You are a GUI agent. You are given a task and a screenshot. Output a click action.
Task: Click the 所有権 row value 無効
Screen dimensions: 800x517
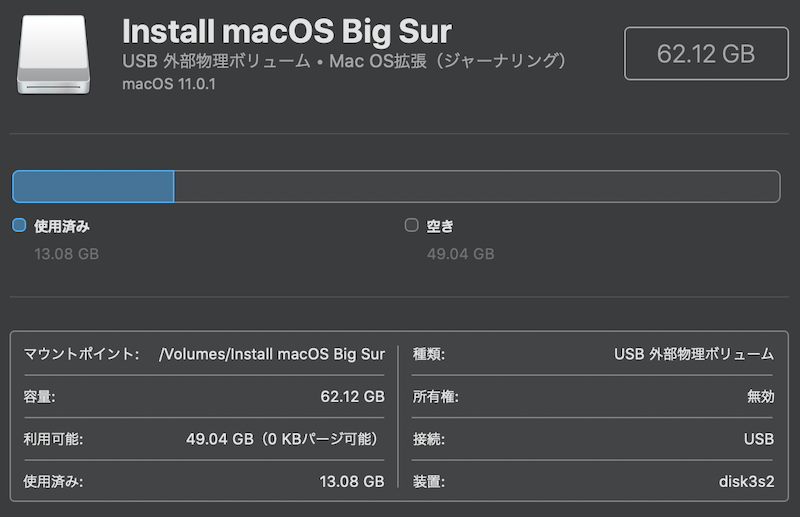tap(761, 397)
